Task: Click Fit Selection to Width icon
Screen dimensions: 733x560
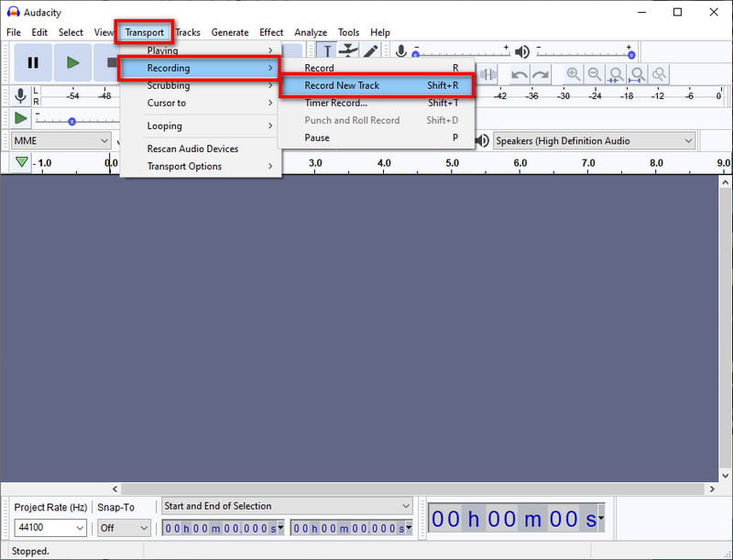Action: click(x=616, y=74)
